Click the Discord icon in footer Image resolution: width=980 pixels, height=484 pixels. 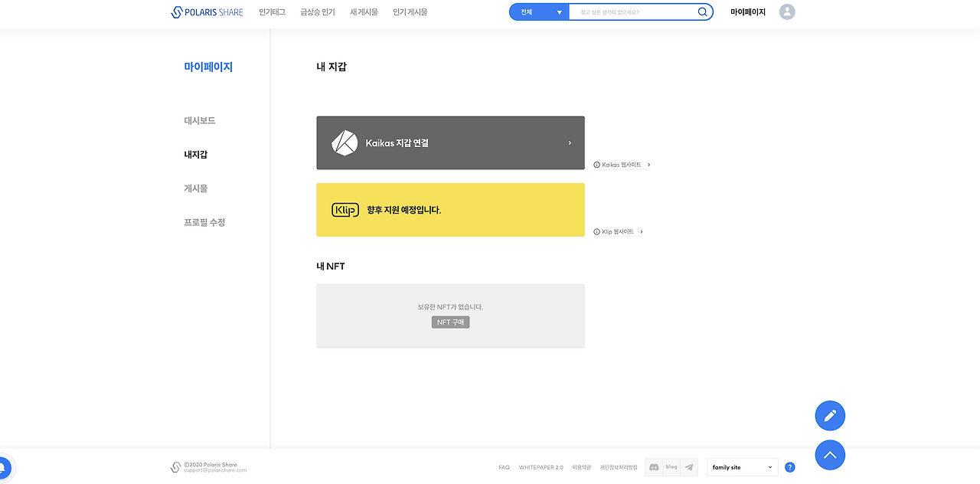(x=654, y=467)
